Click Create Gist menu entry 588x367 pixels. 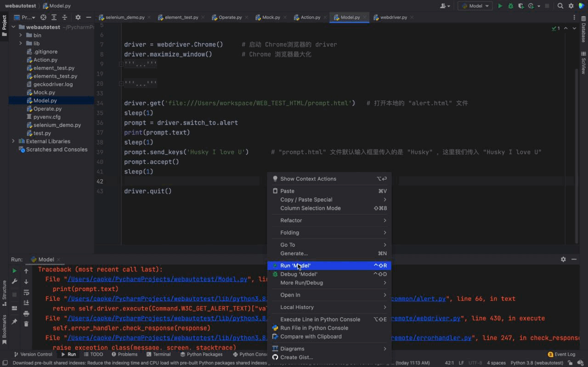329,357
